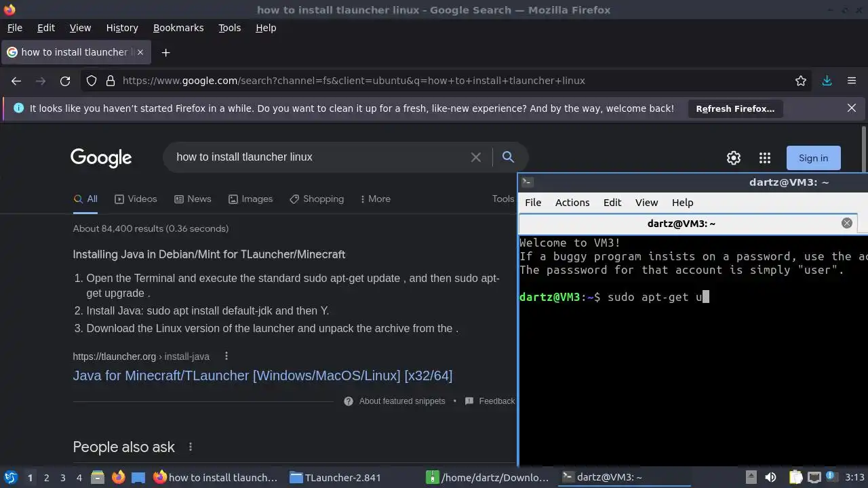Clear the Google search box with X
Screen dimensions: 868x488
476,157
